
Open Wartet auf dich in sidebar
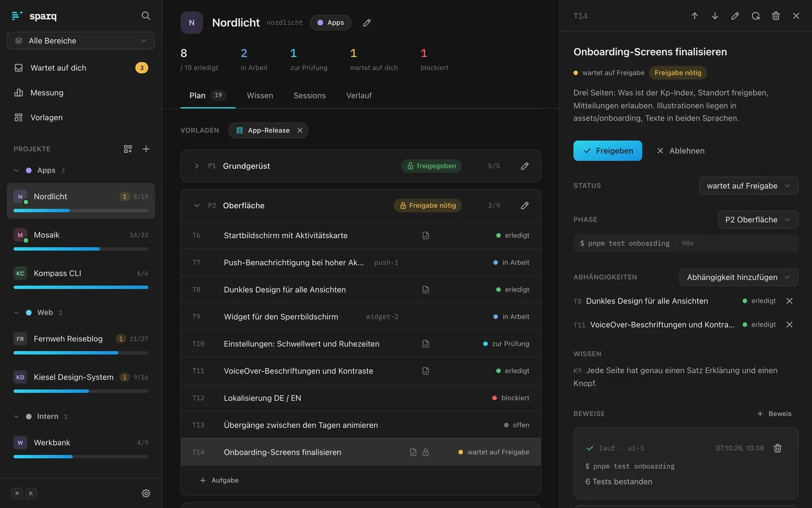tap(81, 68)
